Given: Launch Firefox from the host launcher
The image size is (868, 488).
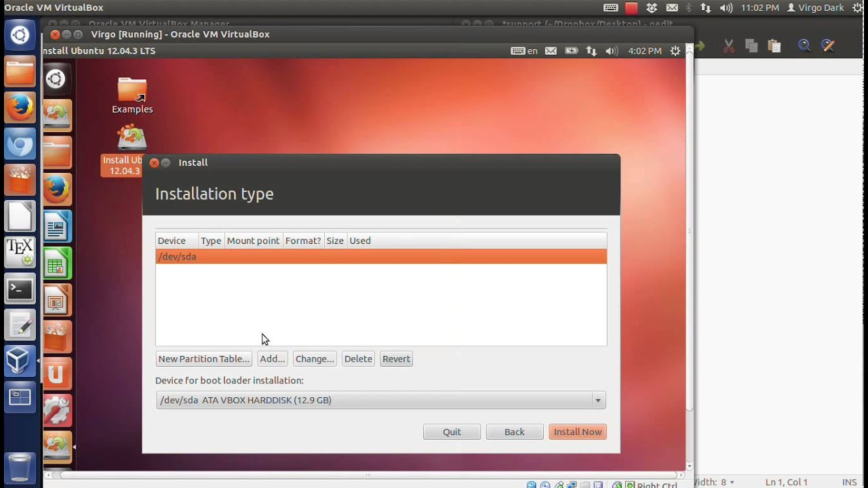Looking at the screenshot, I should pos(20,108).
